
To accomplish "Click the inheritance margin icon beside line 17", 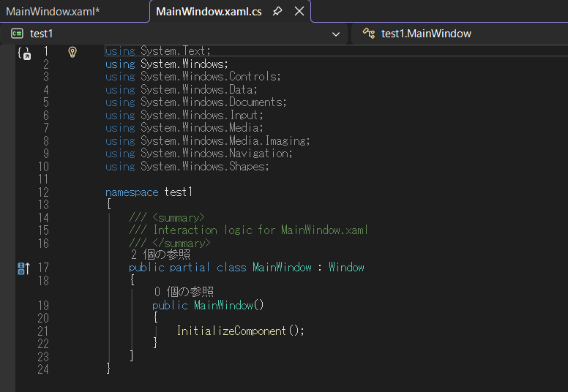I will tap(23, 268).
